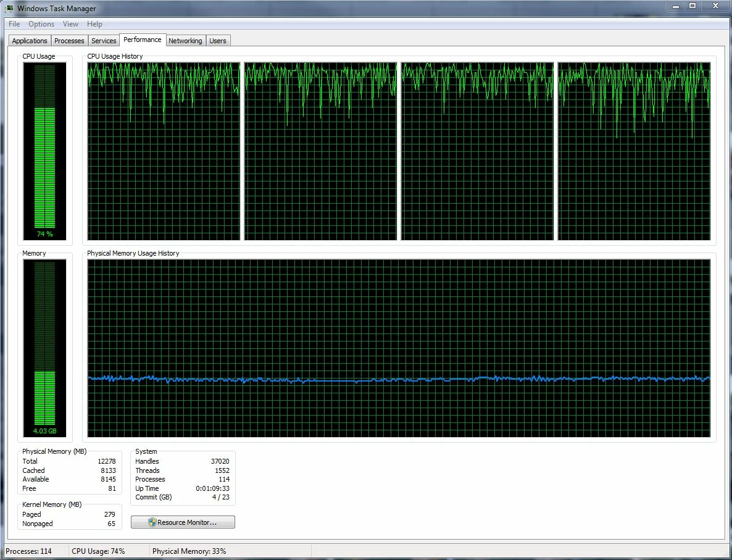The width and height of the screenshot is (732, 560).
Task: Click the Up Time value 0:01:09:33
Action: click(x=212, y=488)
